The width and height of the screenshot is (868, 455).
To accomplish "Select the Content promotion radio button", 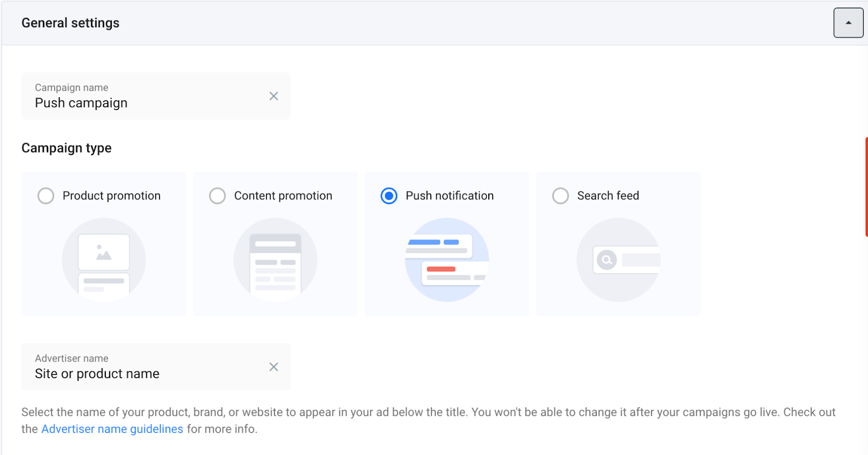I will [x=217, y=196].
